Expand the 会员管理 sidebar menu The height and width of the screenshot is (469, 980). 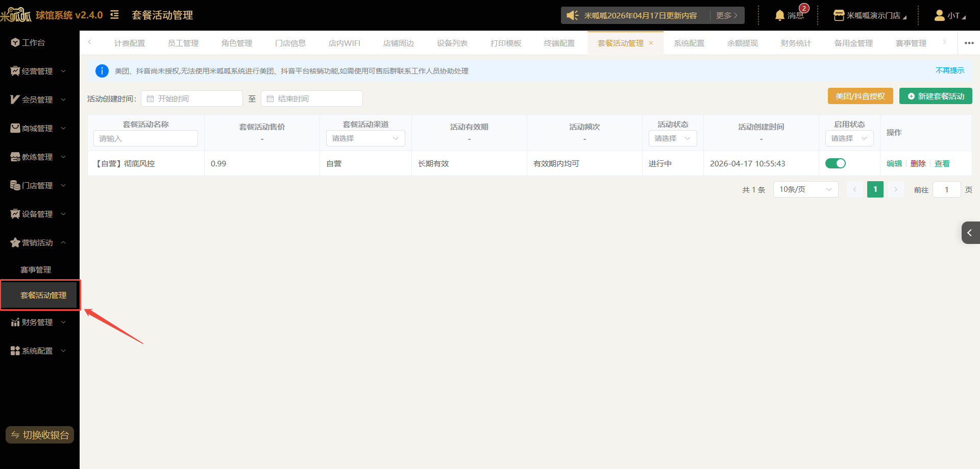click(x=63, y=100)
